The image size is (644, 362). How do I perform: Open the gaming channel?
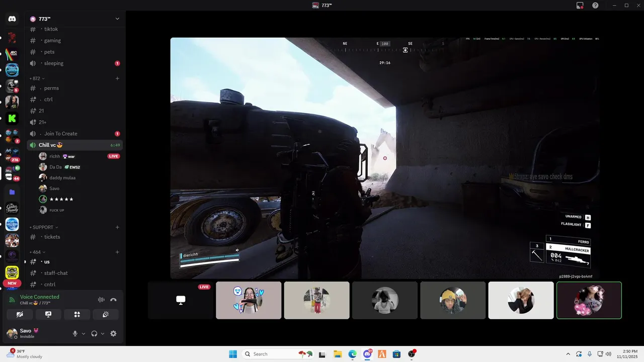(74, 41)
